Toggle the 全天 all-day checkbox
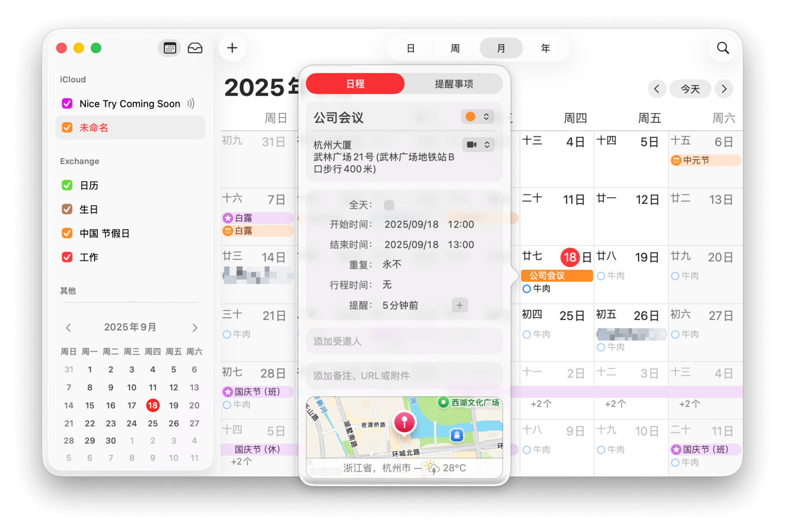This screenshot has width=785, height=532. [x=389, y=205]
